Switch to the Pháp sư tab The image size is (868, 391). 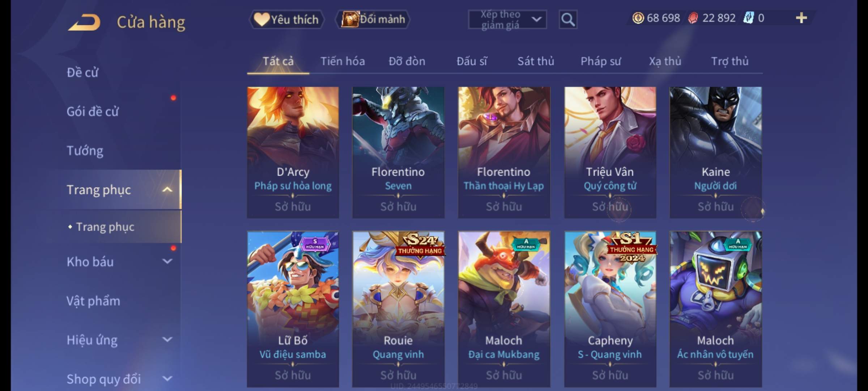click(x=600, y=61)
